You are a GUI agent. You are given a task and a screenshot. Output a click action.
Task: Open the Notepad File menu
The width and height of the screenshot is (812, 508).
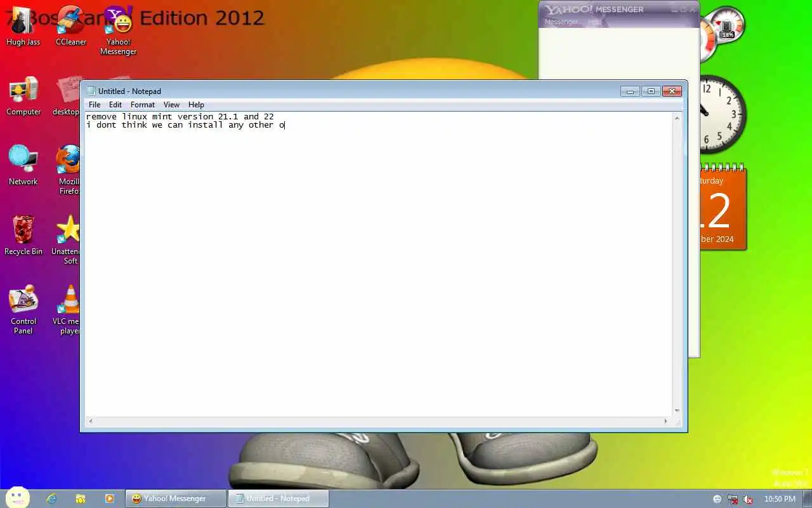coord(95,105)
